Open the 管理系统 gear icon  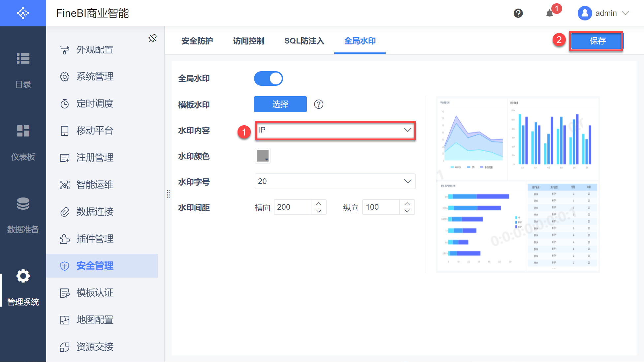[23, 276]
